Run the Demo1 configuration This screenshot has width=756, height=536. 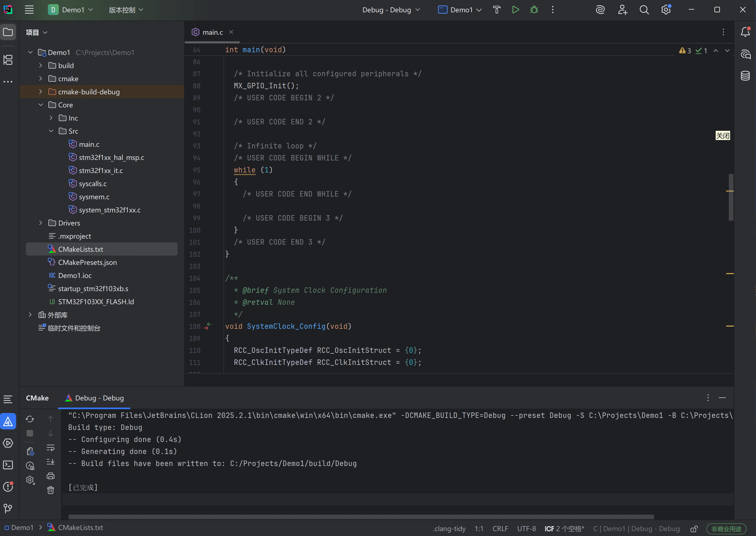[x=515, y=10]
